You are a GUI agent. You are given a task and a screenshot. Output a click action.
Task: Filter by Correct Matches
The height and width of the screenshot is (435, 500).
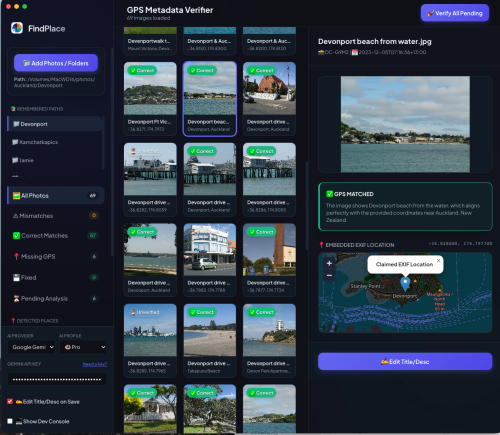click(56, 236)
